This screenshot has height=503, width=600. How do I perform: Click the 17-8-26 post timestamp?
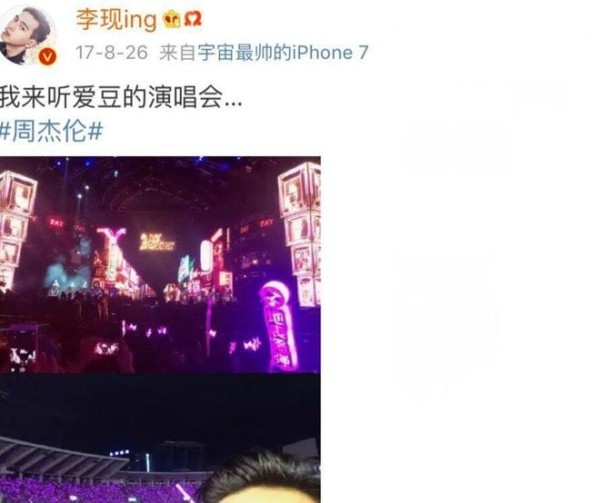pyautogui.click(x=111, y=52)
